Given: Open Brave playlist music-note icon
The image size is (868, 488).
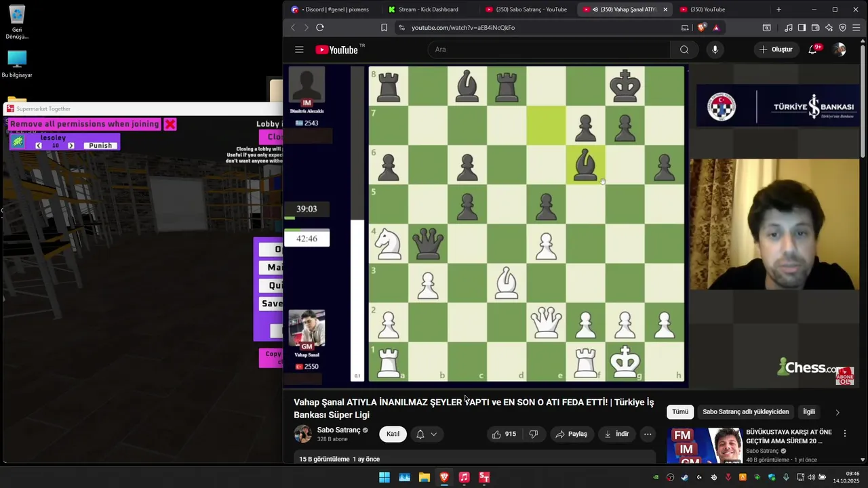Looking at the screenshot, I should point(788,28).
